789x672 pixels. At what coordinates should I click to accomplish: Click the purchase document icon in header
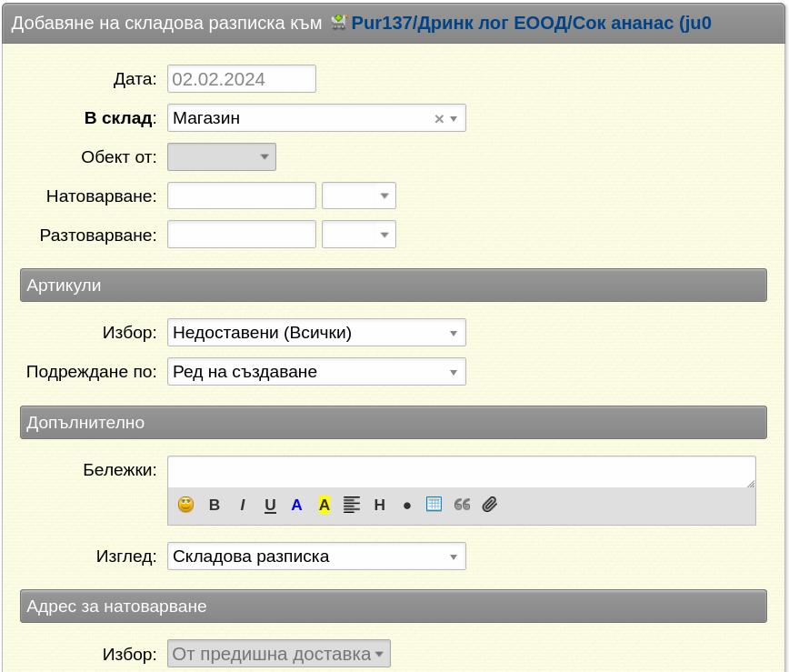pyautogui.click(x=339, y=22)
